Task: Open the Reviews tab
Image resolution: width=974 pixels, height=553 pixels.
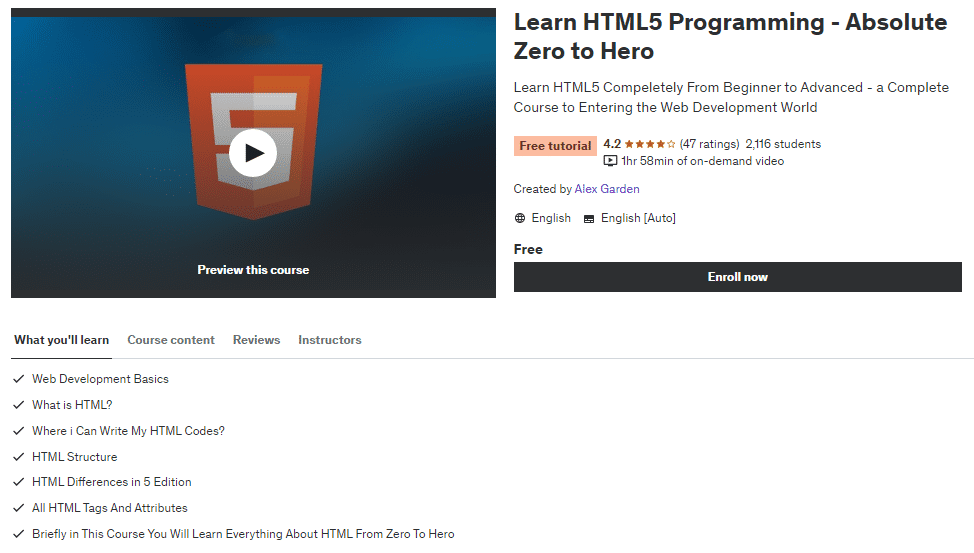Action: point(256,340)
